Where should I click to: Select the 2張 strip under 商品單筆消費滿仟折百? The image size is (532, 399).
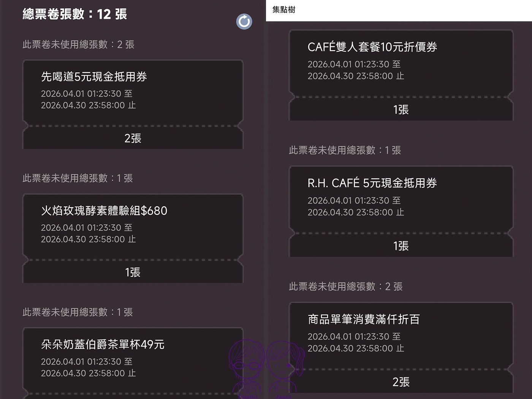pos(401,382)
